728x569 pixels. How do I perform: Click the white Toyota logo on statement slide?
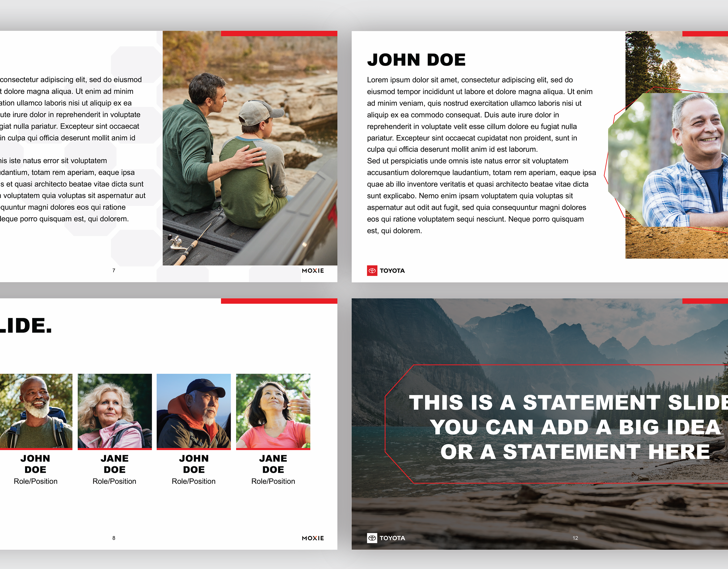coord(372,538)
